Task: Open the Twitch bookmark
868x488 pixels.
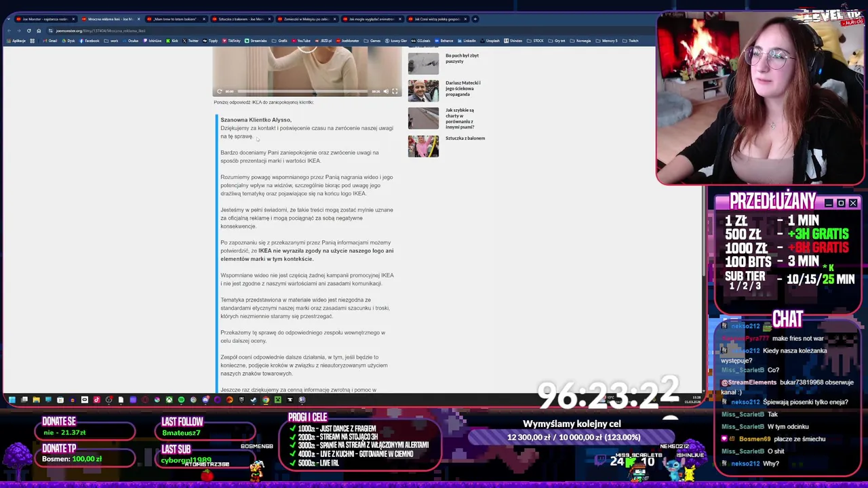Action: click(x=631, y=41)
